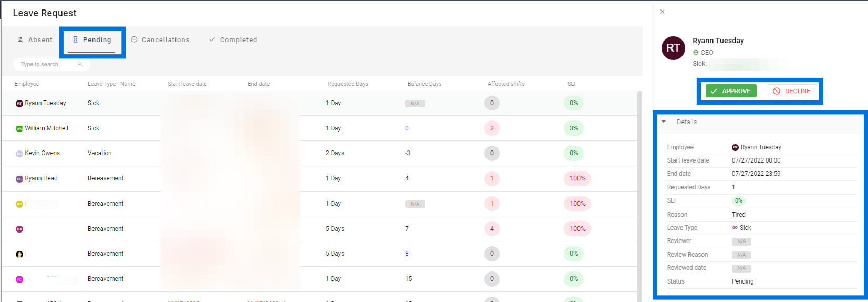Click the magnifier icon in the search box
This screenshot has width=868, height=302.
click(80, 64)
